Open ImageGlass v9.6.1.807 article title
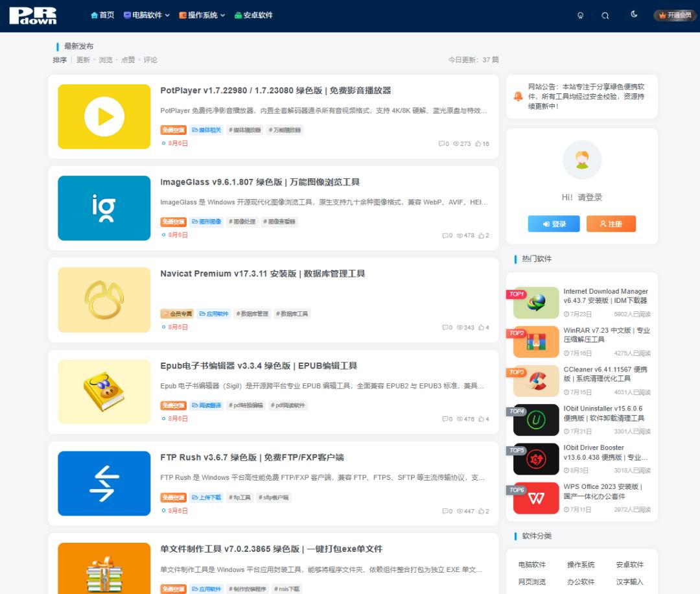The image size is (700, 594). (x=260, y=182)
